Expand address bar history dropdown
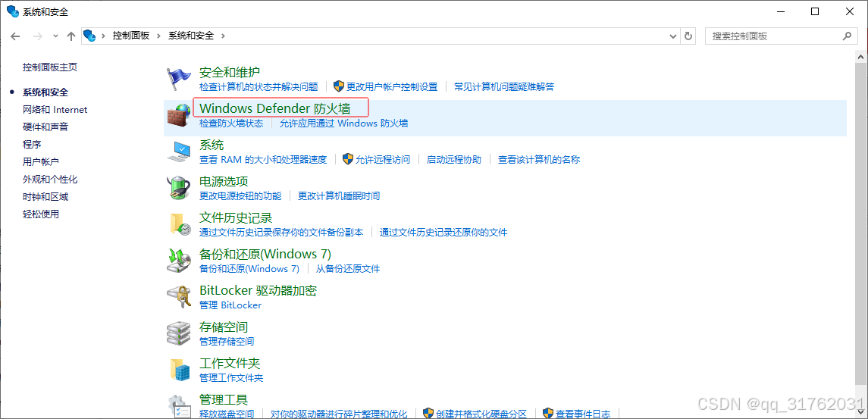 pos(673,36)
